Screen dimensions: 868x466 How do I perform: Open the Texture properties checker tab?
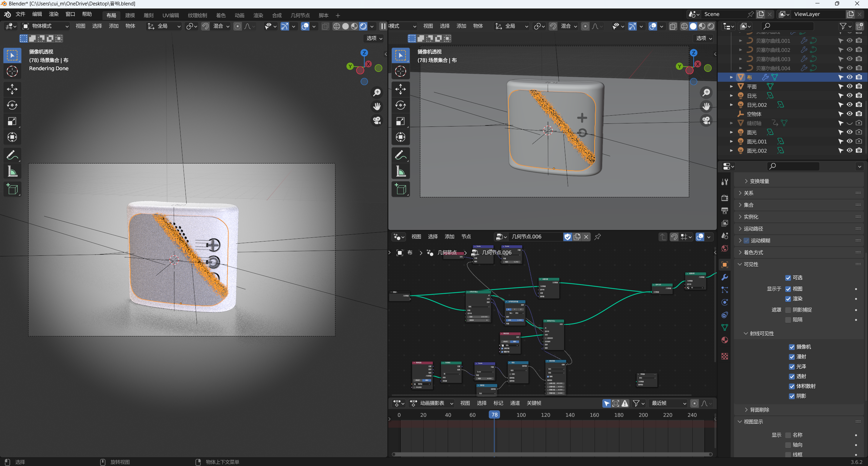pos(725,356)
